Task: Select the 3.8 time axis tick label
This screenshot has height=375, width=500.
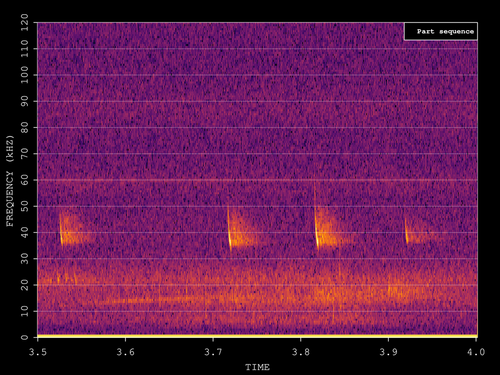Action: point(301,352)
